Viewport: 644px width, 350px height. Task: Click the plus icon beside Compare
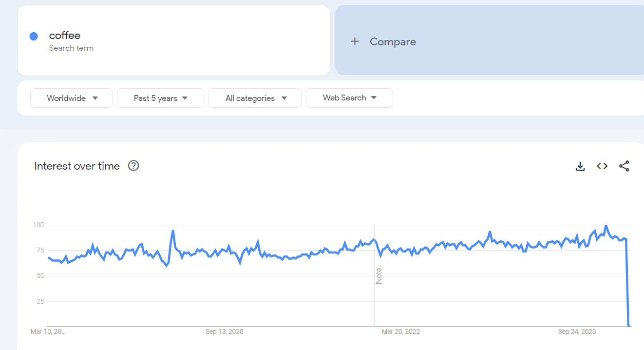click(355, 41)
